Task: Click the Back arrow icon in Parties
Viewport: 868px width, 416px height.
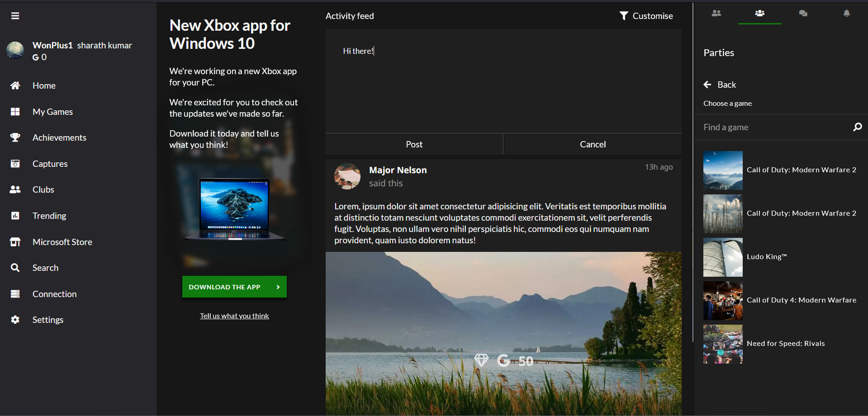Action: pos(707,85)
